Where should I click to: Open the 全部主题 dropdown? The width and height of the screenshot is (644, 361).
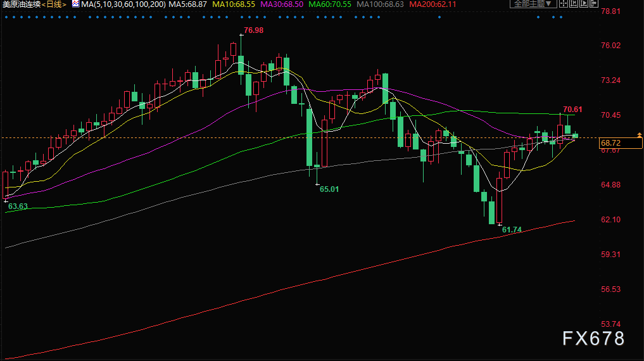click(533, 4)
